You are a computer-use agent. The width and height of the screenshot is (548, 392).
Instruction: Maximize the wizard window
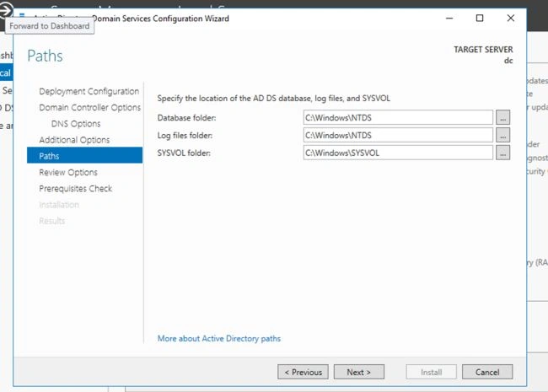click(480, 19)
